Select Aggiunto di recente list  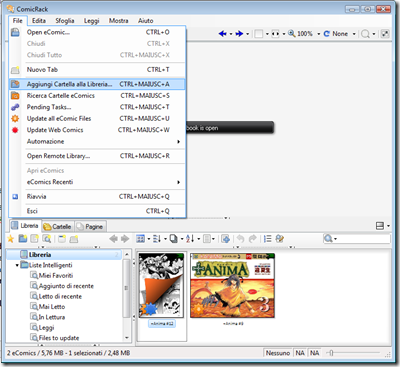(x=66, y=286)
